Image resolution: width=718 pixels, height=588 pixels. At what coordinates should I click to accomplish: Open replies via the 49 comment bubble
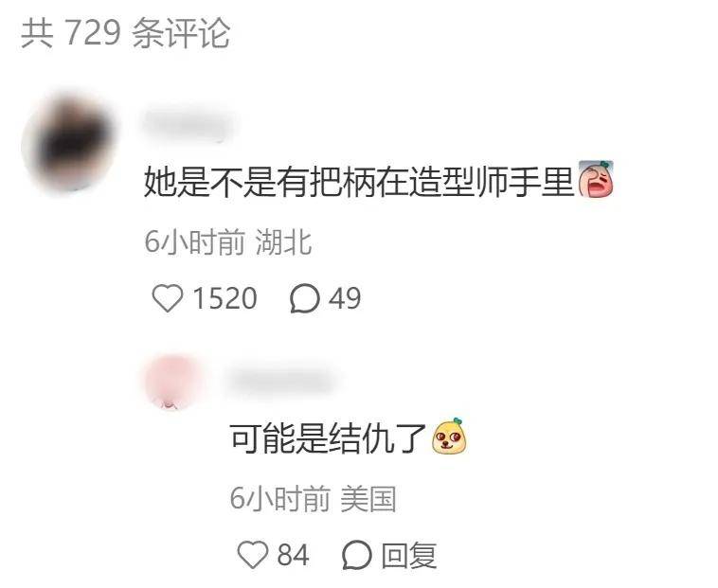point(304,298)
